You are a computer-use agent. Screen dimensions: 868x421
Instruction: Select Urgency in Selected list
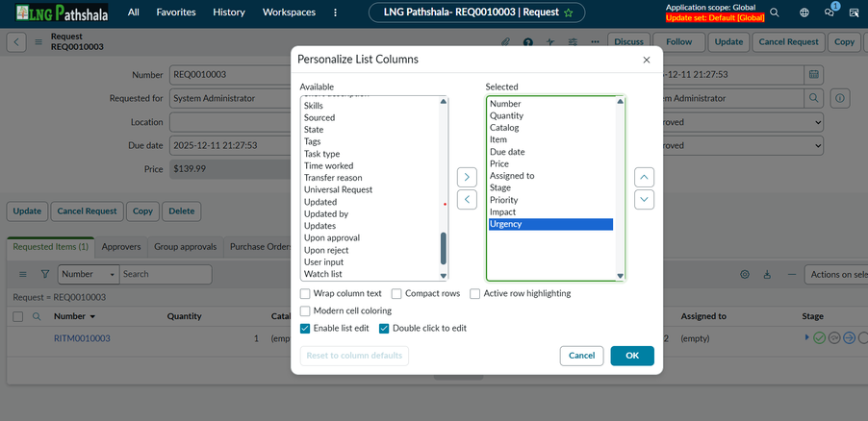(x=550, y=224)
